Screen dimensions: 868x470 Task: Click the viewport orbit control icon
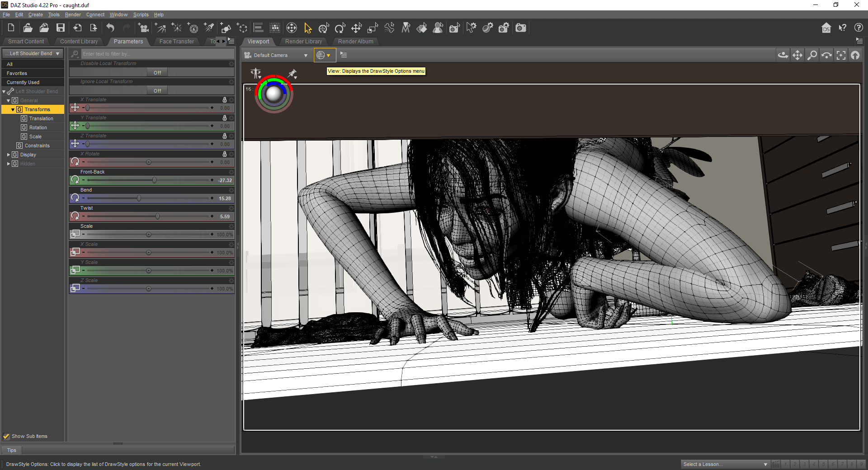783,55
